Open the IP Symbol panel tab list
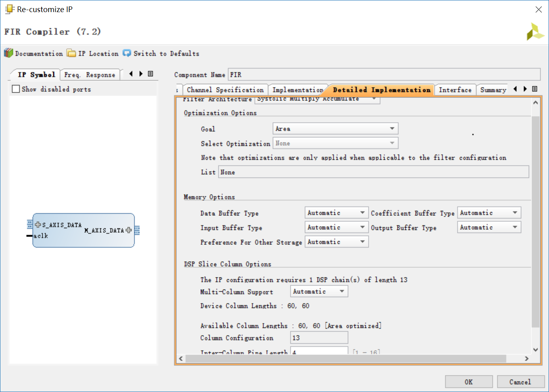This screenshot has width=549, height=392. tap(150, 74)
